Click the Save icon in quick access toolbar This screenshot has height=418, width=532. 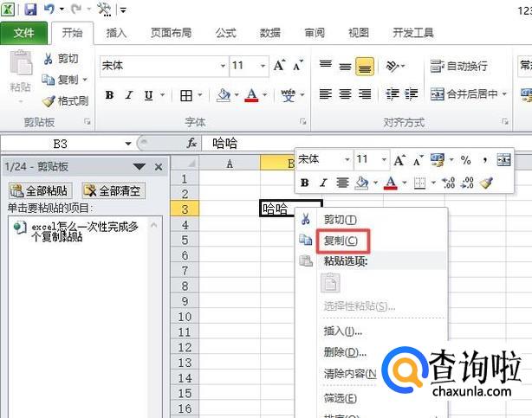coord(30,9)
